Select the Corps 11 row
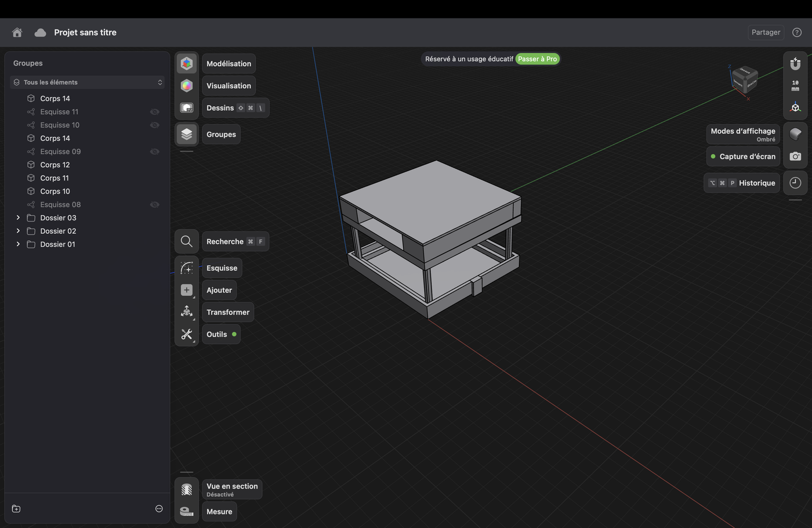The width and height of the screenshot is (812, 528). point(88,178)
